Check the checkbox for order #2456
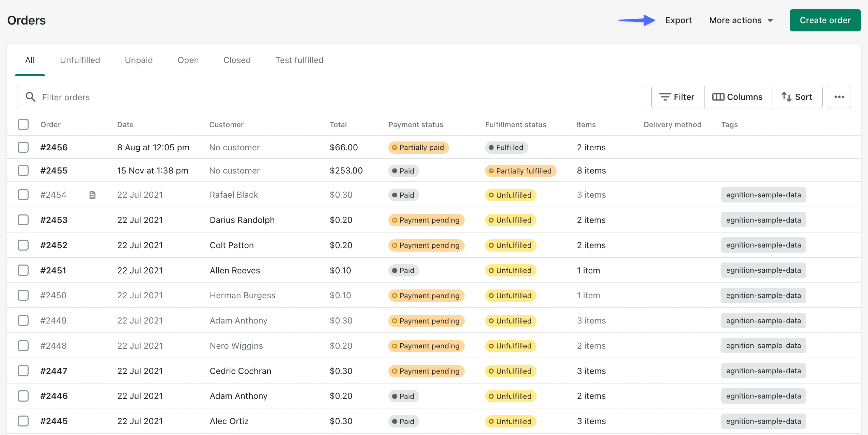This screenshot has width=868, height=435. [x=23, y=147]
